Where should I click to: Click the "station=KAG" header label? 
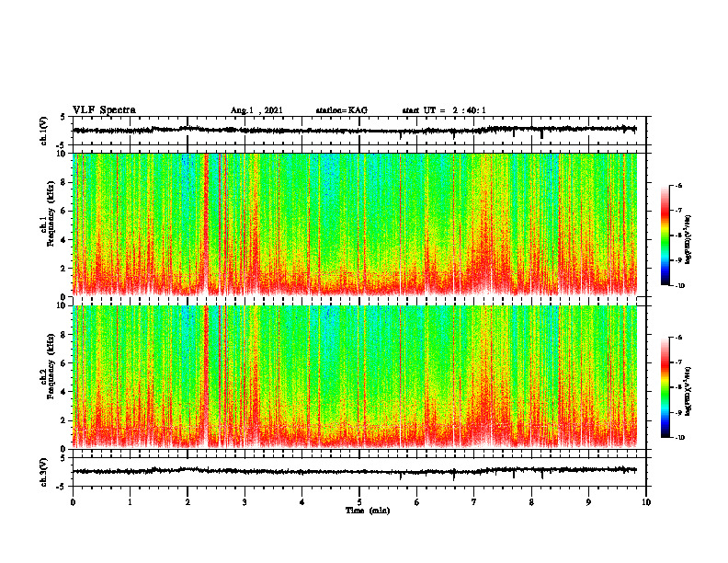pos(342,110)
